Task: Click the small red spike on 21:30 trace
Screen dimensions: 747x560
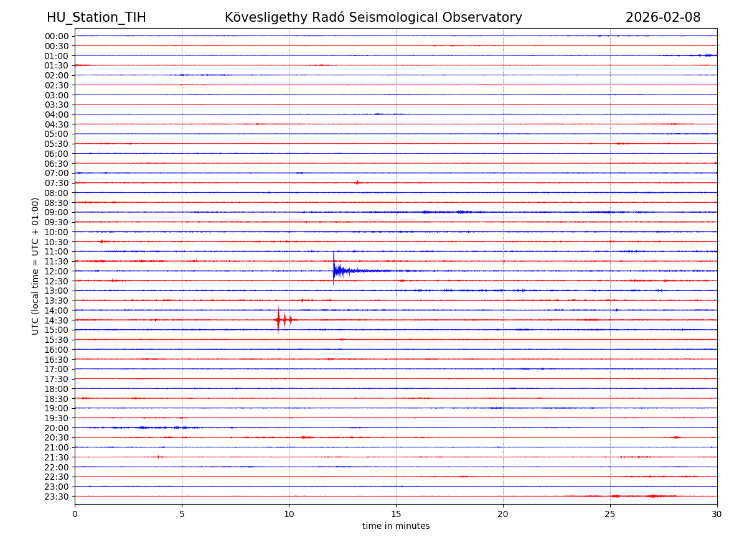Action: point(158,457)
